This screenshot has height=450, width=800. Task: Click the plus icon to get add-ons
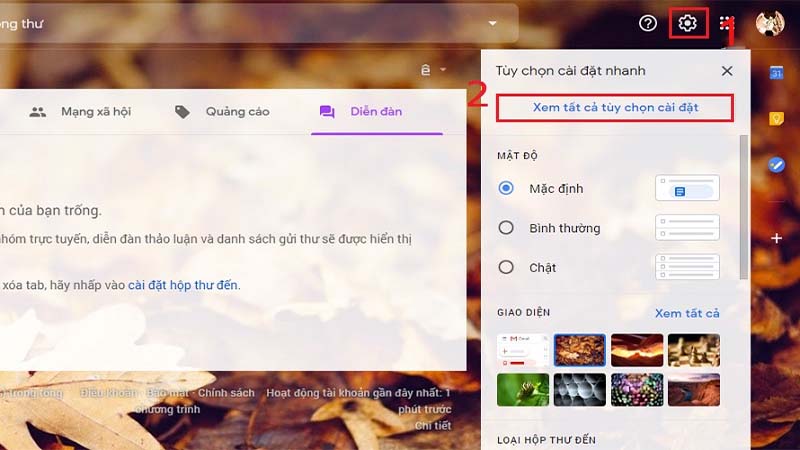(x=776, y=238)
